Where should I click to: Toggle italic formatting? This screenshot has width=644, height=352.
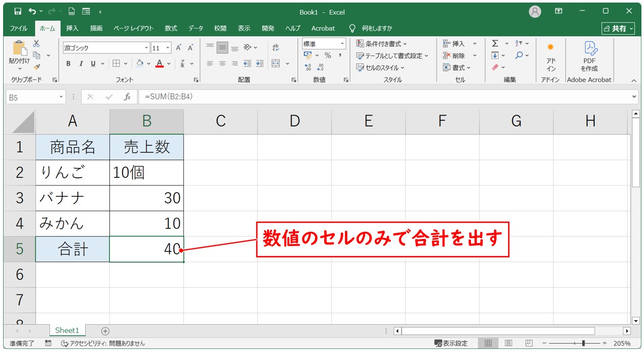pos(81,64)
